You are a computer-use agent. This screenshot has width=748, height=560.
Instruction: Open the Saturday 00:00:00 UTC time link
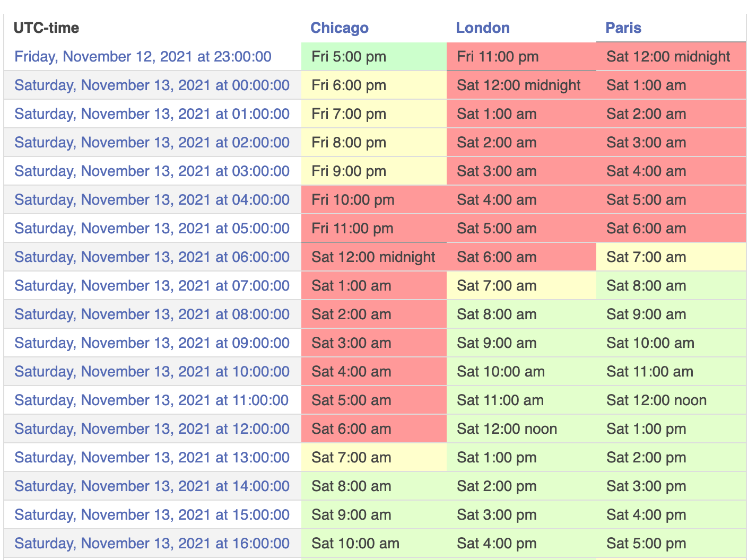tap(152, 85)
